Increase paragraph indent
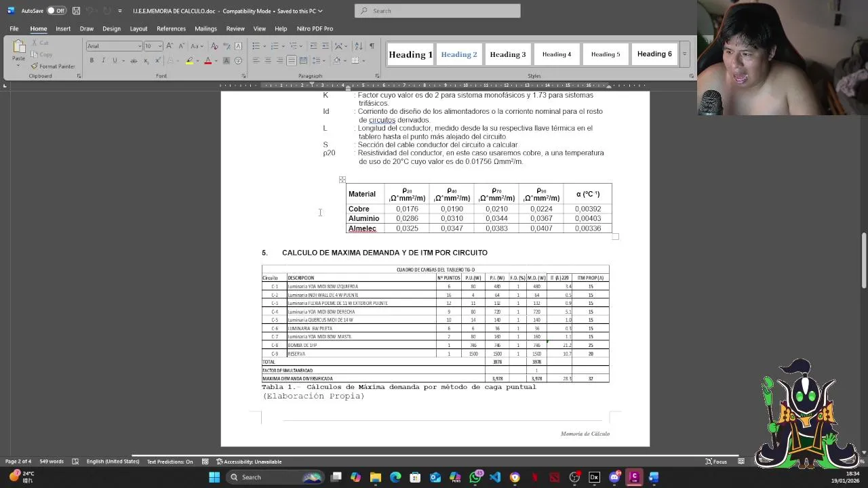This screenshot has height=488, width=868. (x=325, y=46)
